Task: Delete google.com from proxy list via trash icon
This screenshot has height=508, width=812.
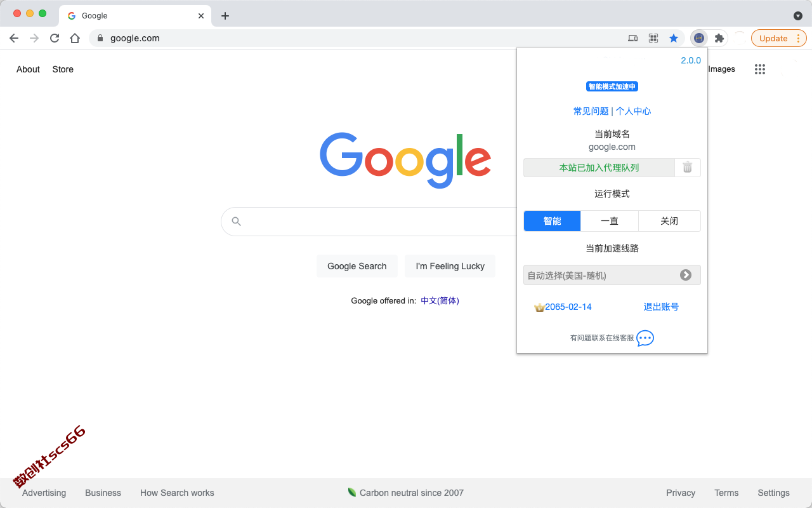Action: tap(688, 168)
